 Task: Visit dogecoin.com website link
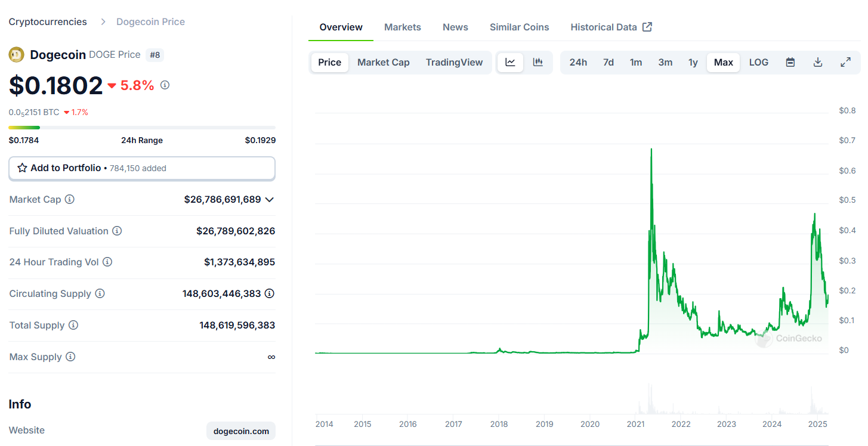pos(241,430)
